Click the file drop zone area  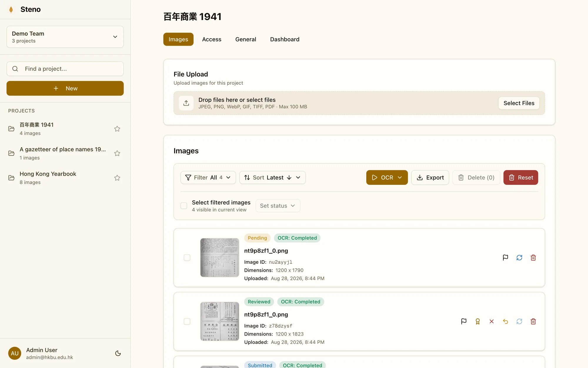point(359,103)
